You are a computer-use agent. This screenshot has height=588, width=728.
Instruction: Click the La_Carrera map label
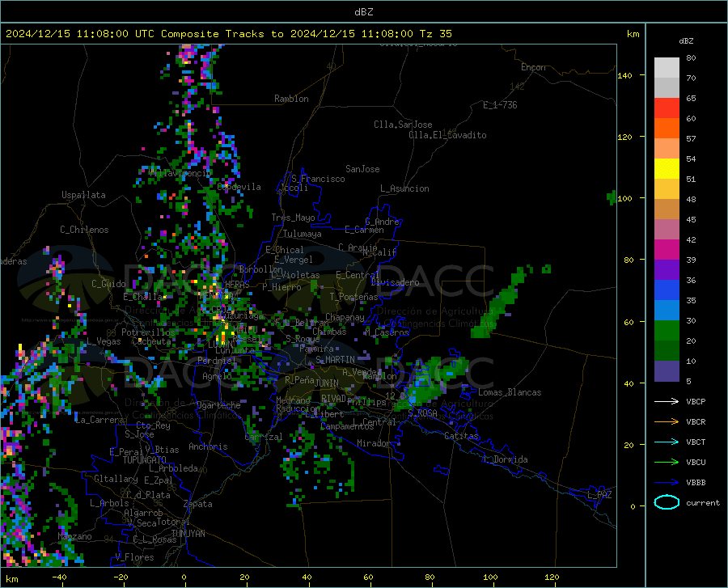pyautogui.click(x=99, y=420)
